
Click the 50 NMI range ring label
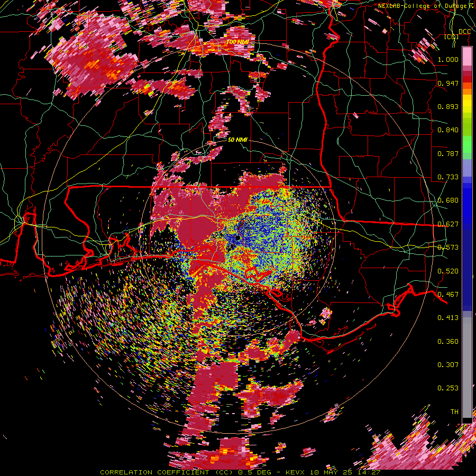coord(237,140)
